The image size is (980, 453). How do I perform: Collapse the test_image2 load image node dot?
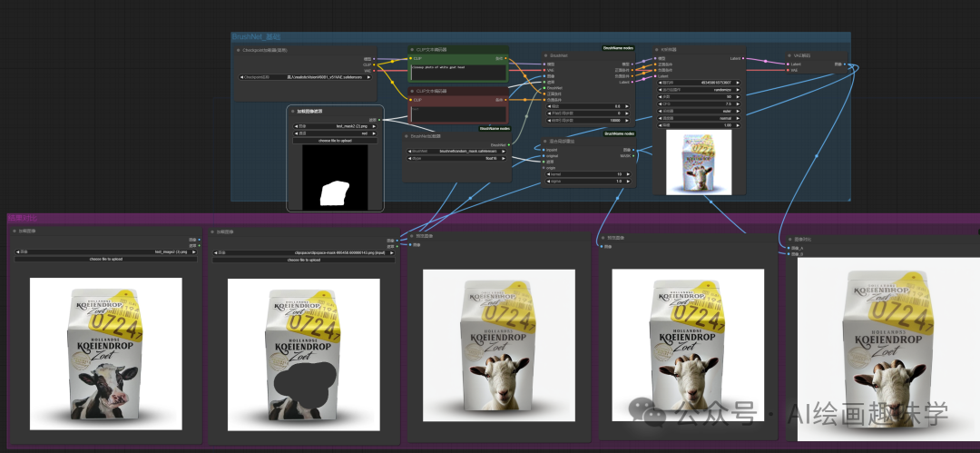pyautogui.click(x=14, y=231)
